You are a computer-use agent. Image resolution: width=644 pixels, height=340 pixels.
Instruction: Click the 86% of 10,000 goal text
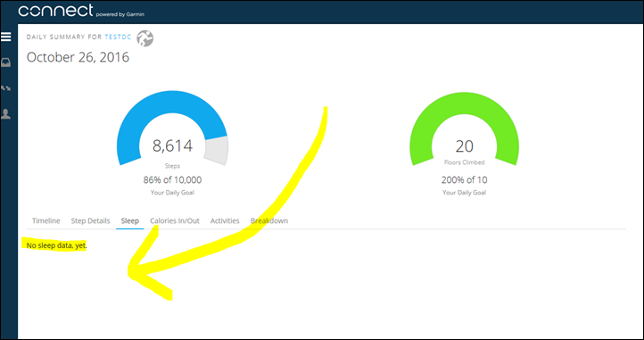click(x=172, y=179)
